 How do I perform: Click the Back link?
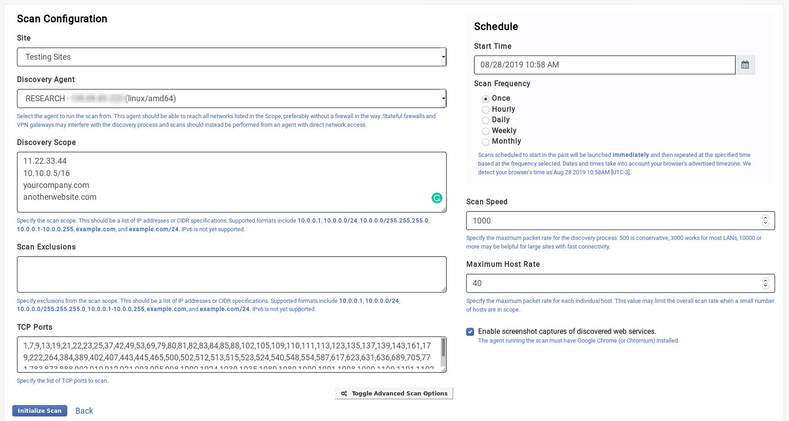tap(84, 411)
